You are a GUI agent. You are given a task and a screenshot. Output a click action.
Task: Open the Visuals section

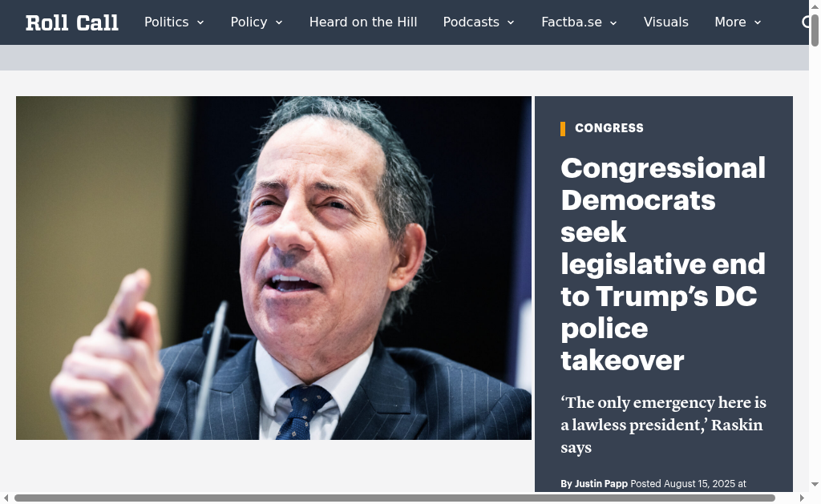[x=666, y=22]
